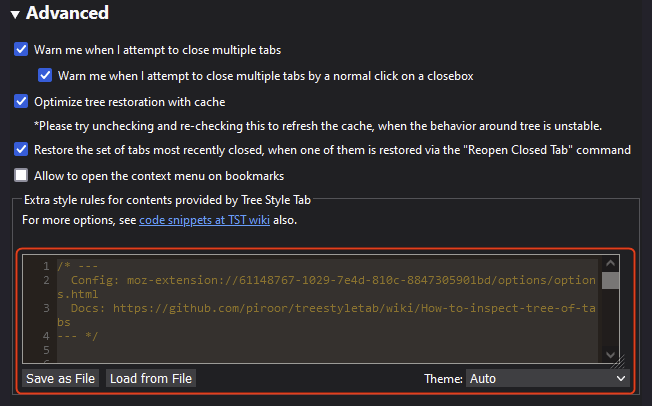This screenshot has width=652, height=406.
Task: Open the "code snippets at TST wiki" link
Action: point(214,219)
